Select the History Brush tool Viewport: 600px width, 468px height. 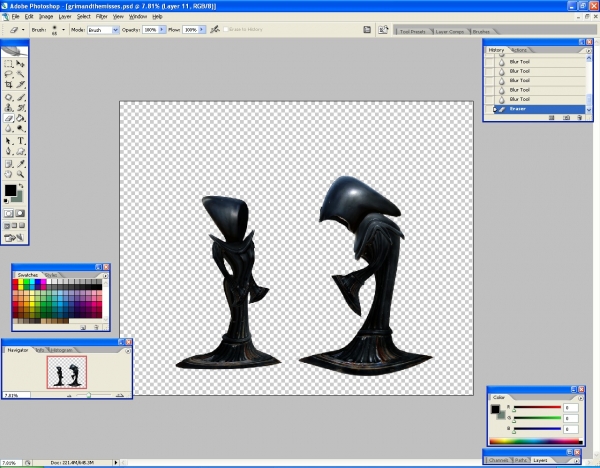[x=20, y=108]
